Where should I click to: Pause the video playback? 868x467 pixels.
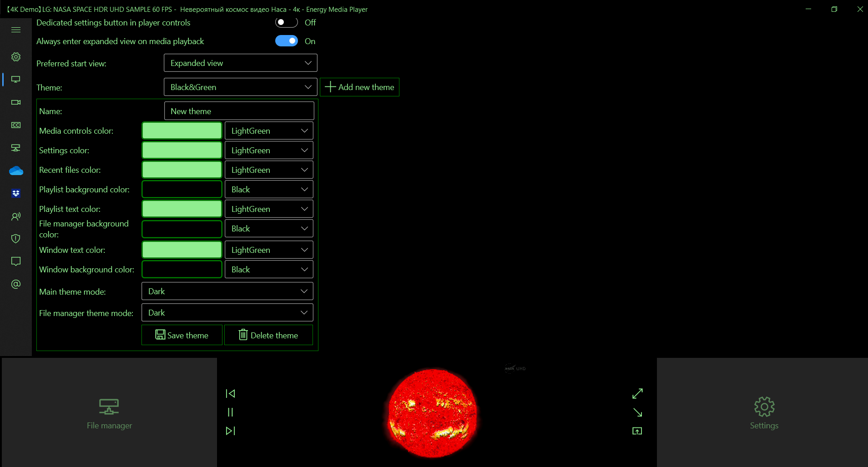point(230,412)
